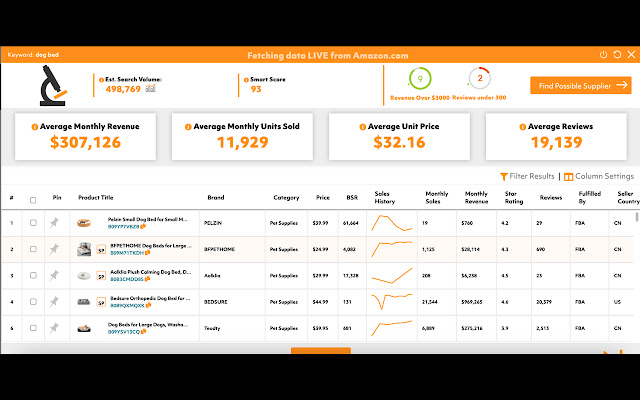This screenshot has width=640, height=400.
Task: Open the search volume chart icon
Action: tap(151, 89)
